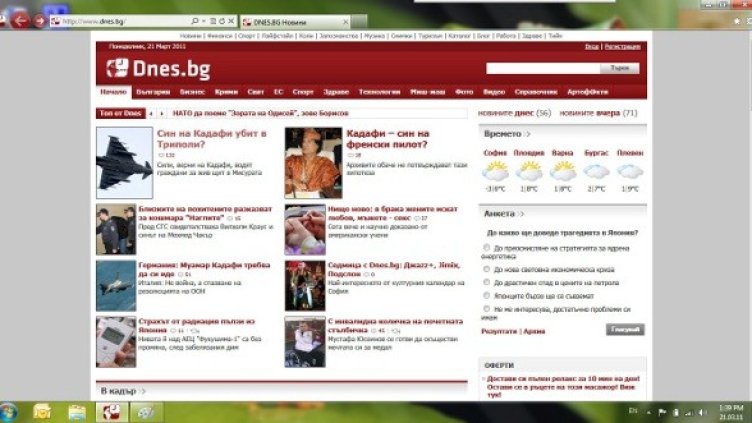Open Windows Explorer folder icon in taskbar
Image resolution: width=752 pixels, height=423 pixels.
tap(42, 412)
